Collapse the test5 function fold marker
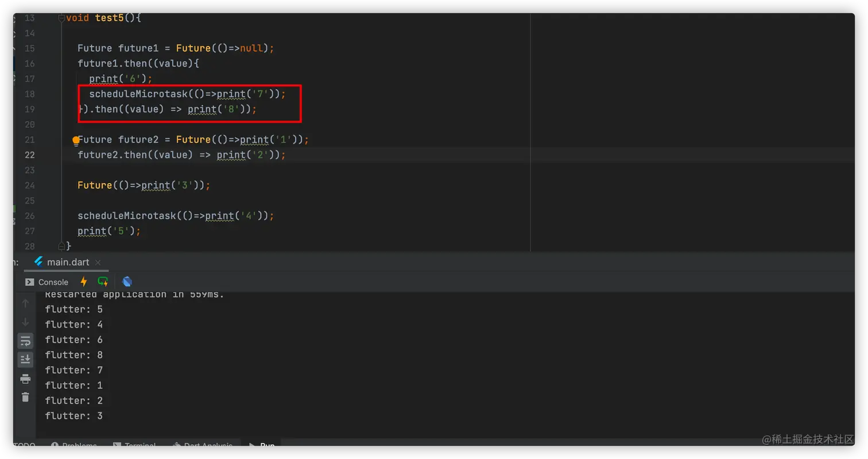Image resolution: width=868 pixels, height=459 pixels. [x=61, y=18]
